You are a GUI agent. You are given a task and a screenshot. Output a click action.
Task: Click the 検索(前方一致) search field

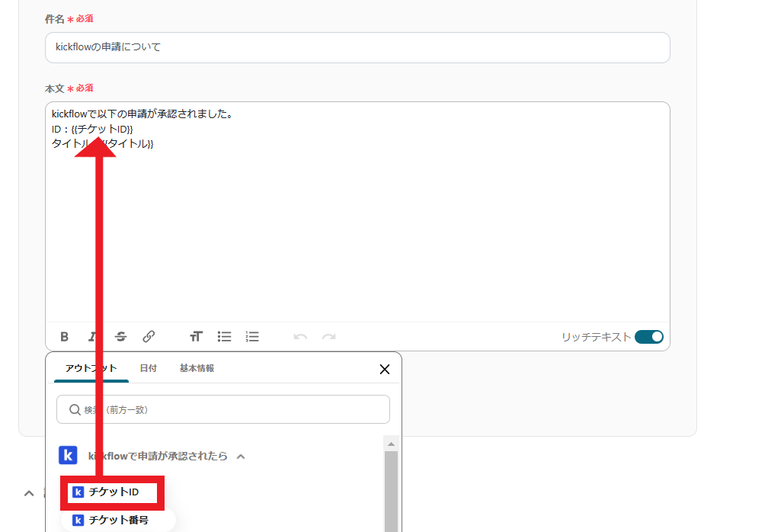point(223,409)
